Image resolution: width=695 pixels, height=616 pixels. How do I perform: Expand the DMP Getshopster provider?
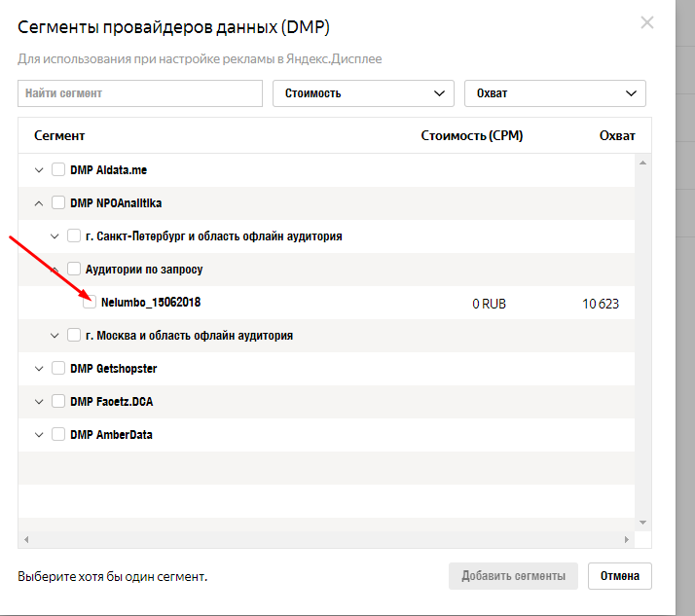pyautogui.click(x=39, y=369)
